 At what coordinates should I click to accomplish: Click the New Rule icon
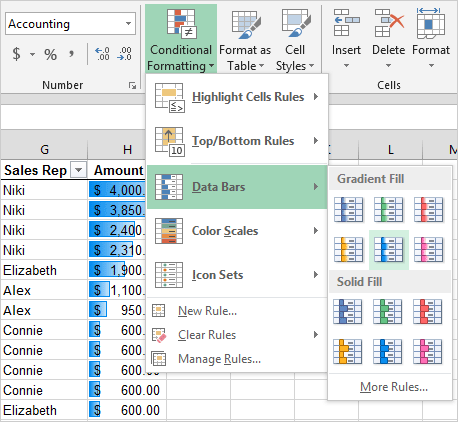point(158,311)
